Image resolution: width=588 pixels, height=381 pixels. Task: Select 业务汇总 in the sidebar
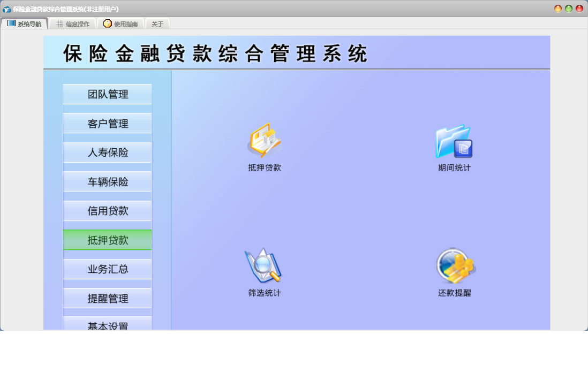click(108, 269)
